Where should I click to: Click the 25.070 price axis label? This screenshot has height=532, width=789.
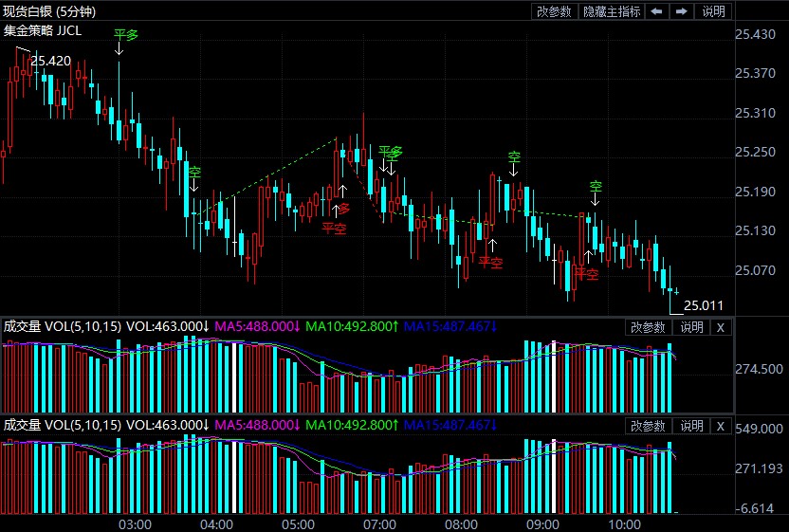(755, 270)
